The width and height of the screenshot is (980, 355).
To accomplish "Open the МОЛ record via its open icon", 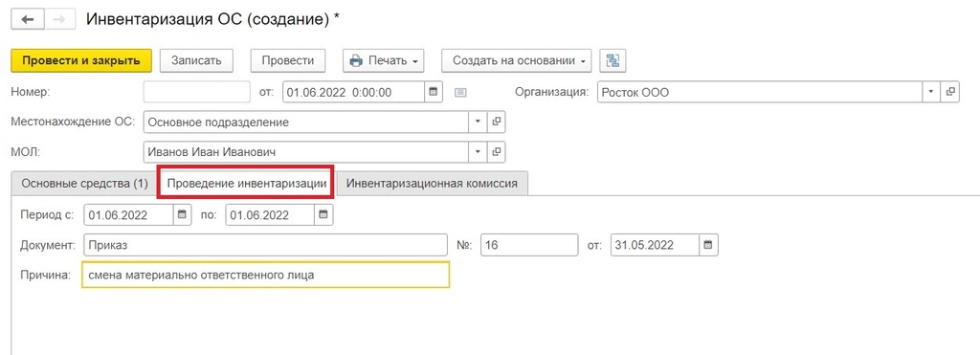I will click(497, 152).
